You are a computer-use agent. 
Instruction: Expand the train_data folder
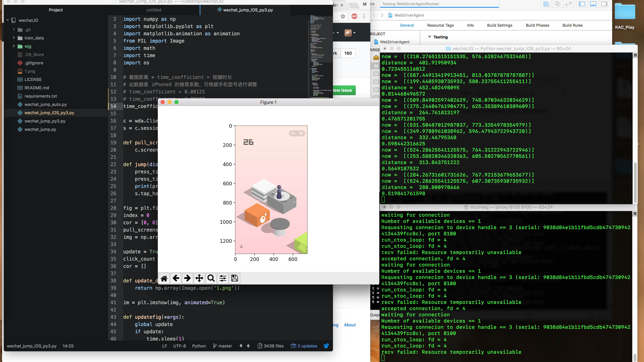14,38
